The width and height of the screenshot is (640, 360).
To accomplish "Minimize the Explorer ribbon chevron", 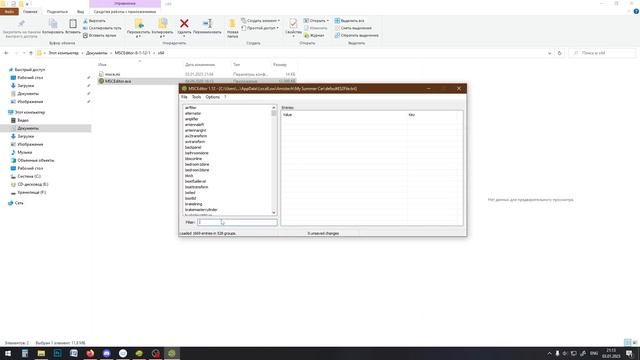I will tap(629, 12).
